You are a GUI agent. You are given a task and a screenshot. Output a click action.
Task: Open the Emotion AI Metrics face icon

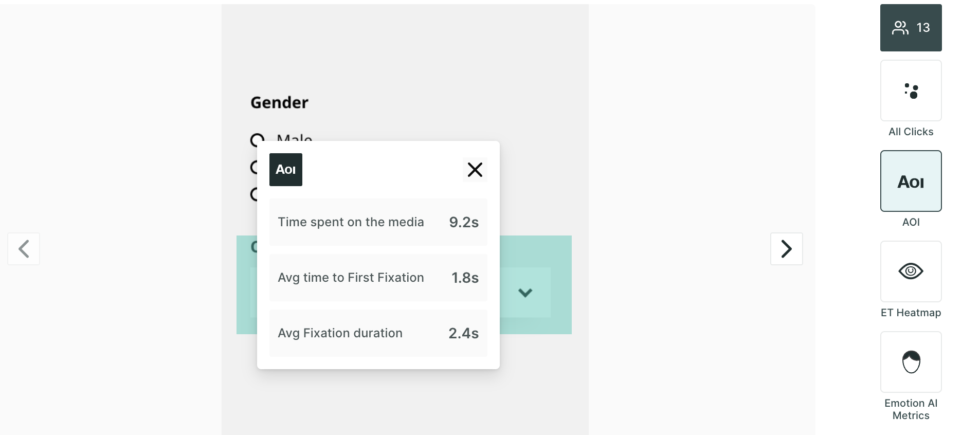[x=911, y=362]
